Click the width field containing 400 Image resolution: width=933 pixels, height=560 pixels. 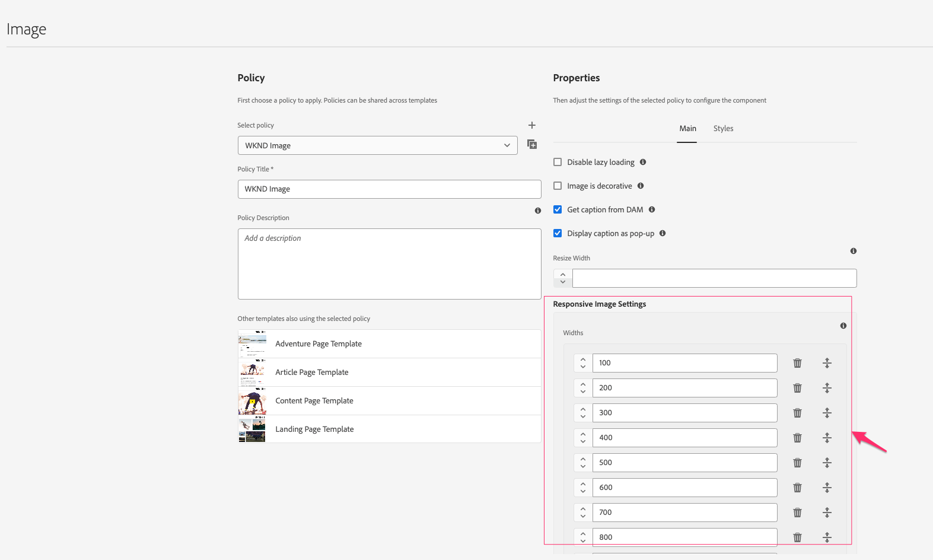(684, 438)
